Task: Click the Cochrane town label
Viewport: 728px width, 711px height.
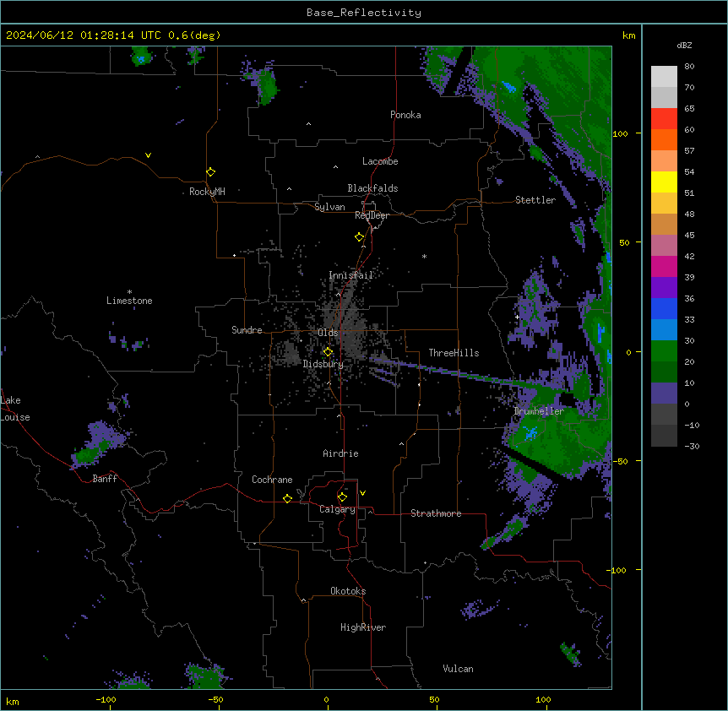Action: coord(272,480)
